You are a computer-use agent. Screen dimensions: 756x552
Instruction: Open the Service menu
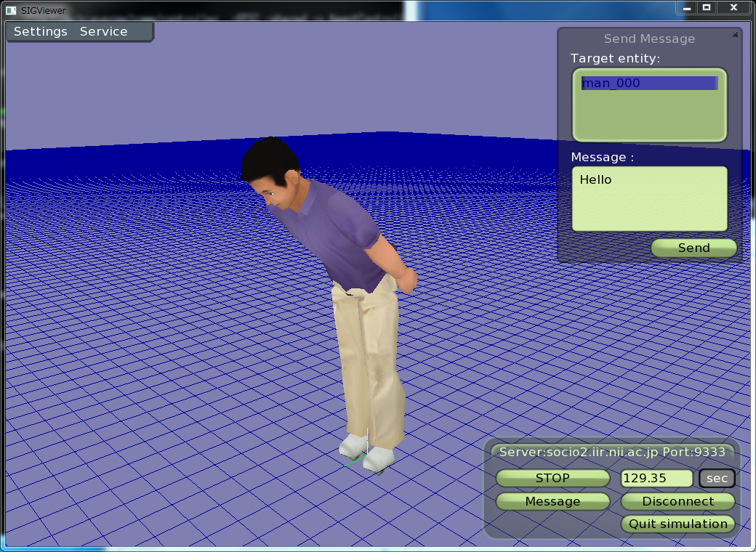click(103, 32)
